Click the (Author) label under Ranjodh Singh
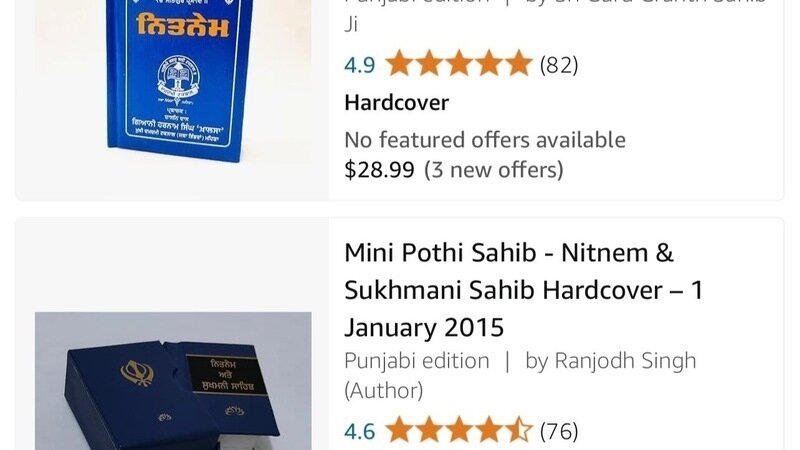Viewport: 800px width, 450px height. [384, 391]
